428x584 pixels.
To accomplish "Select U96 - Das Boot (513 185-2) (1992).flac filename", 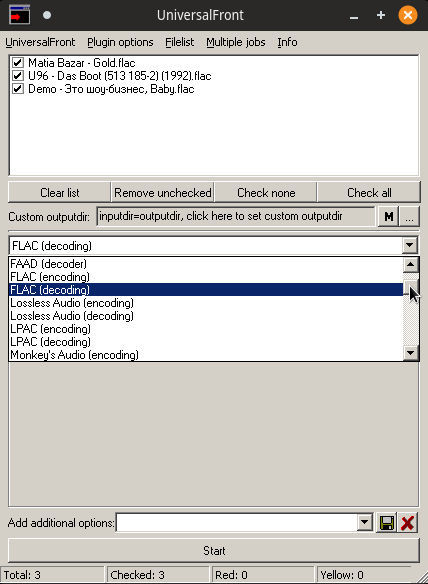I will tap(120, 76).
